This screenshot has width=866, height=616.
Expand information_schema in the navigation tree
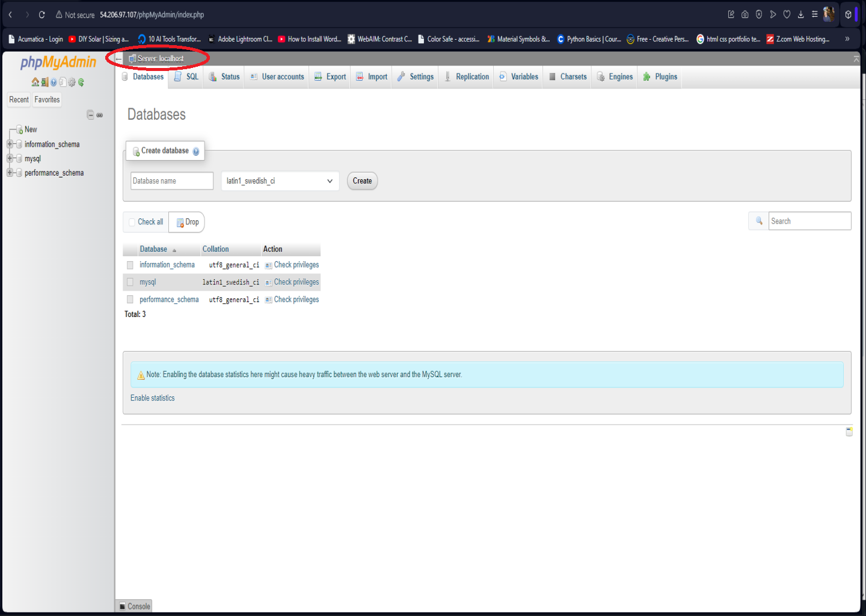[x=10, y=144]
